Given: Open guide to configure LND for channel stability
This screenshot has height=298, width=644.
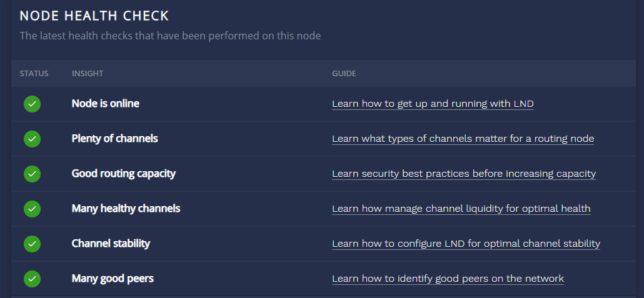Looking at the screenshot, I should click(x=466, y=244).
